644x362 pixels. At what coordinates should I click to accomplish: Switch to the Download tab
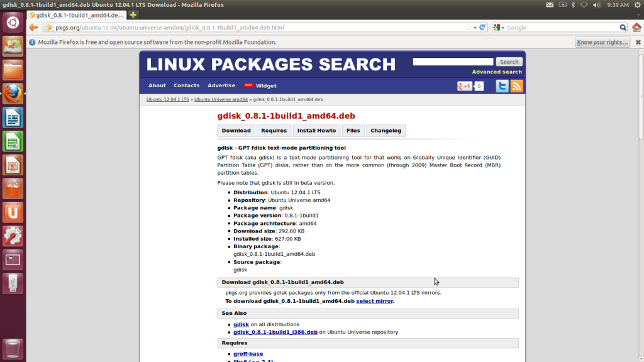[x=236, y=131]
